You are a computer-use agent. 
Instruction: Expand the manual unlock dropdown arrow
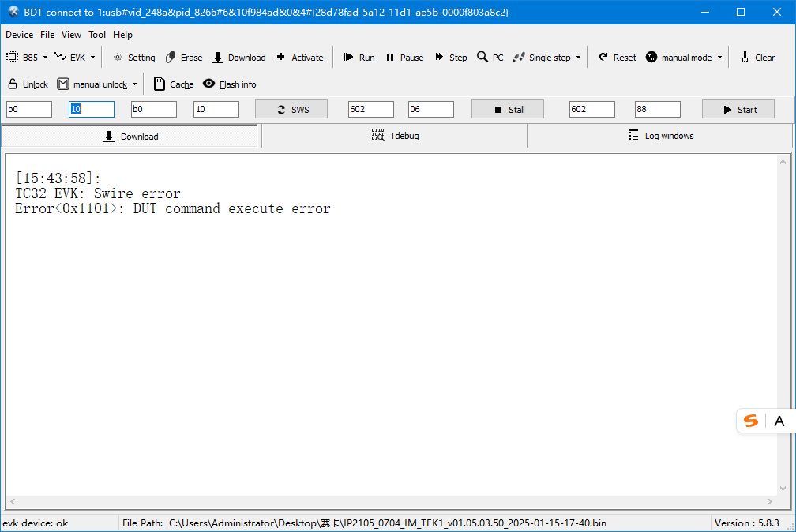134,84
